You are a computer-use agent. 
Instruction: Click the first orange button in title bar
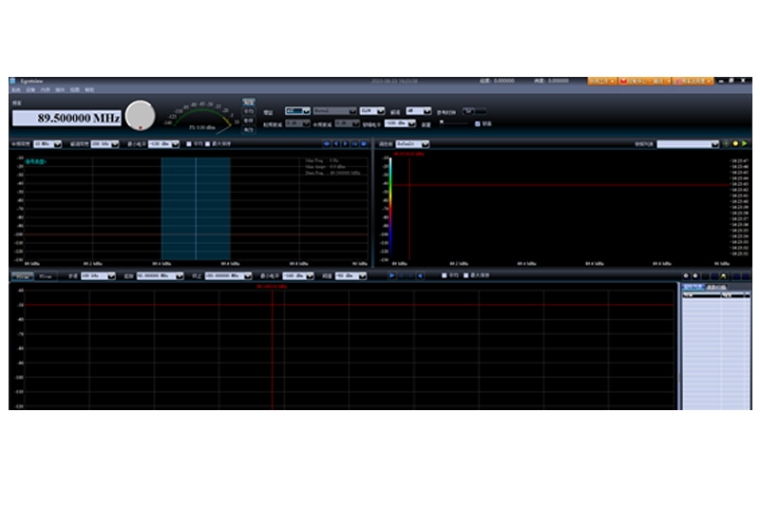tap(602, 80)
